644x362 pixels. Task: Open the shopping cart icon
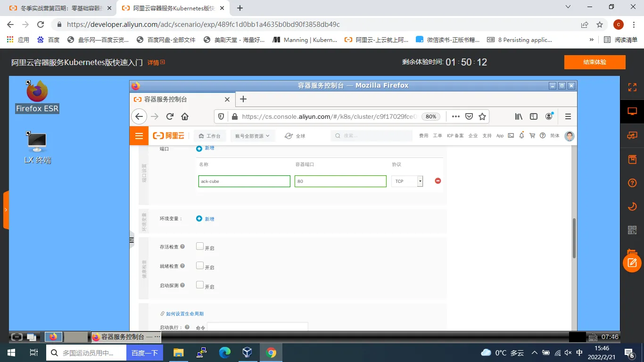pyautogui.click(x=532, y=136)
